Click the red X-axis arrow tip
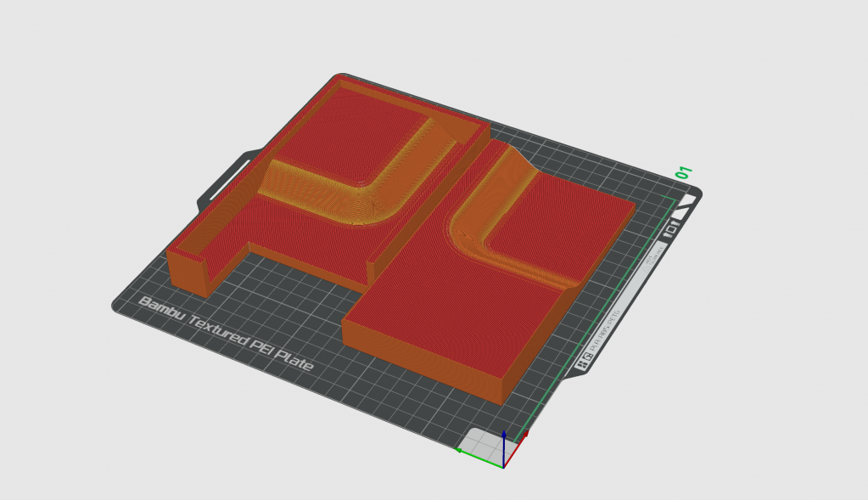868x500 pixels. click(525, 434)
